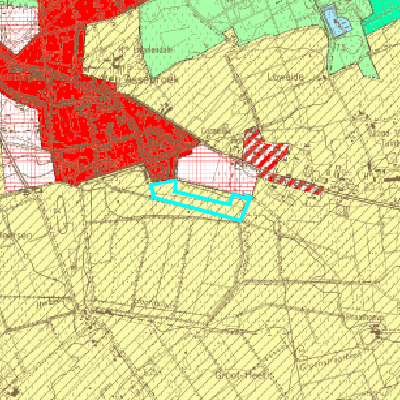
Task: Select the bright teal zone in the corner
Action: pyautogui.click(x=383, y=17)
